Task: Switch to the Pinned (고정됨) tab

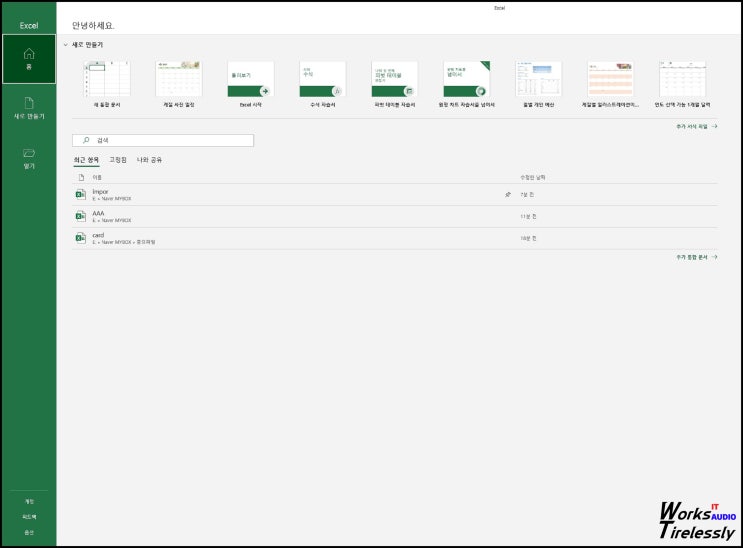Action: click(x=118, y=160)
